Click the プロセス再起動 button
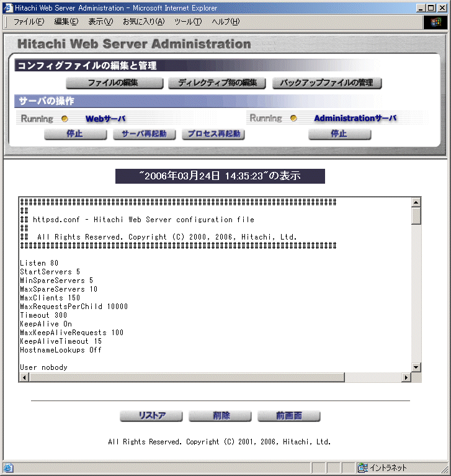 pos(213,134)
